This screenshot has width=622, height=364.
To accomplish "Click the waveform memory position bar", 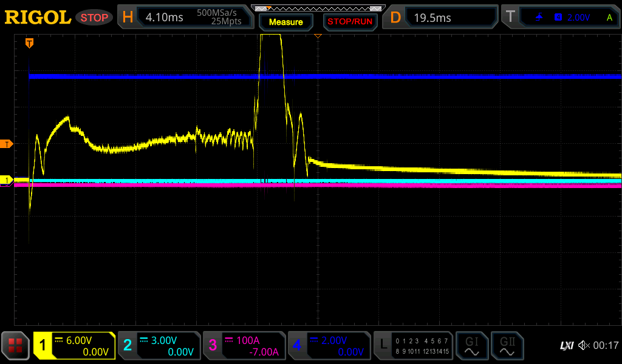I will pyautogui.click(x=317, y=8).
